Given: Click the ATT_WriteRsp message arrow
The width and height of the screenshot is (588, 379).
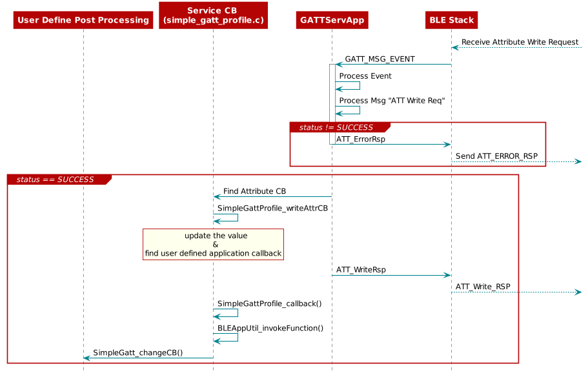Looking at the screenshot, I should pyautogui.click(x=390, y=275).
